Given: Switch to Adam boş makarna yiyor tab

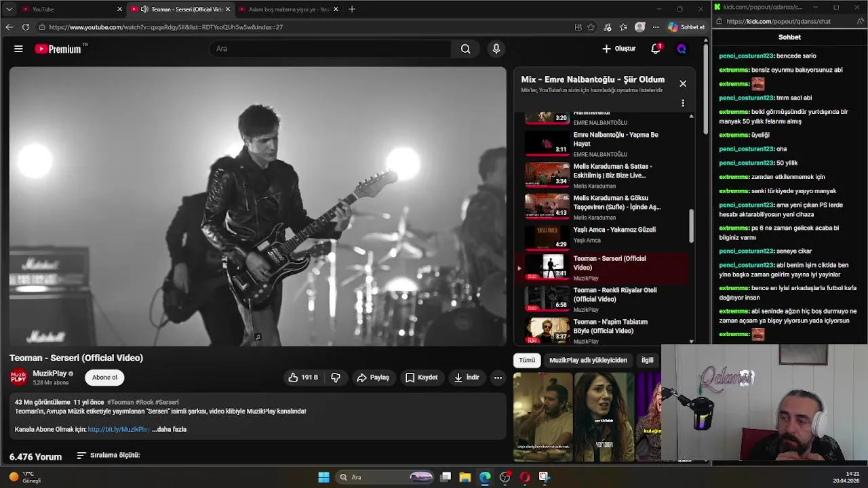Looking at the screenshot, I should [288, 9].
